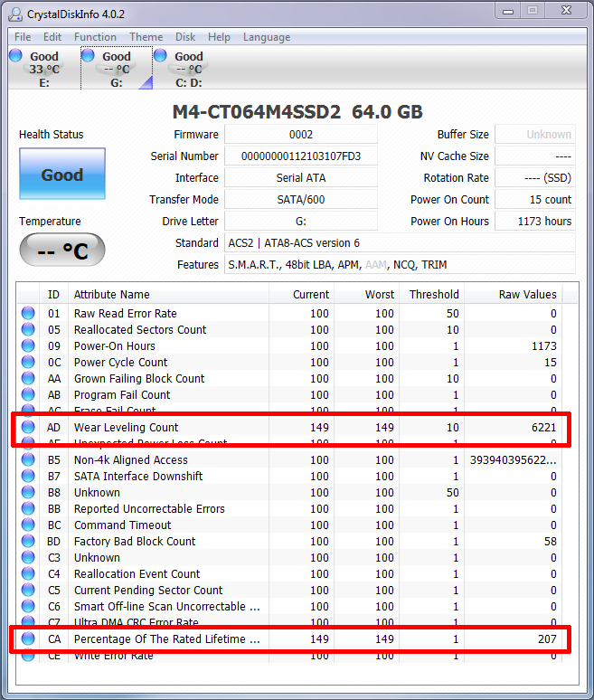Click the NV Cache Size field
The height and width of the screenshot is (700, 594).
tap(535, 156)
